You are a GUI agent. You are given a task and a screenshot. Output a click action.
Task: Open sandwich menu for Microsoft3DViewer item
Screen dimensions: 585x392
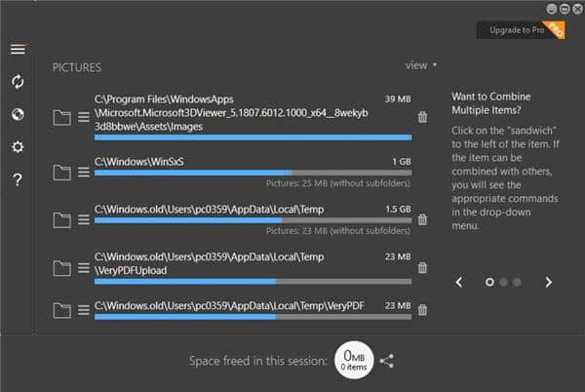pos(84,118)
